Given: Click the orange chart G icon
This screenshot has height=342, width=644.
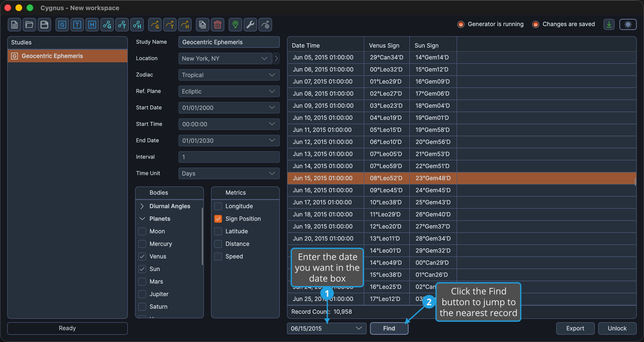Looking at the screenshot, I should pyautogui.click(x=154, y=24).
